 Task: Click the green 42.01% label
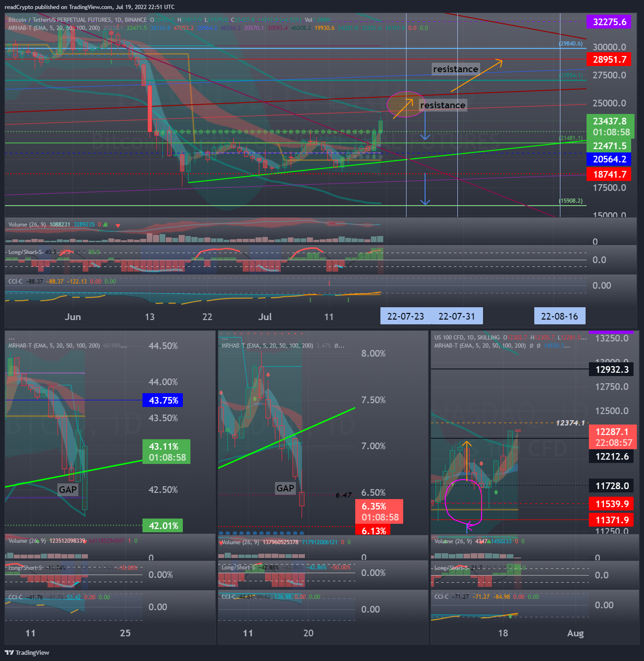point(163,526)
